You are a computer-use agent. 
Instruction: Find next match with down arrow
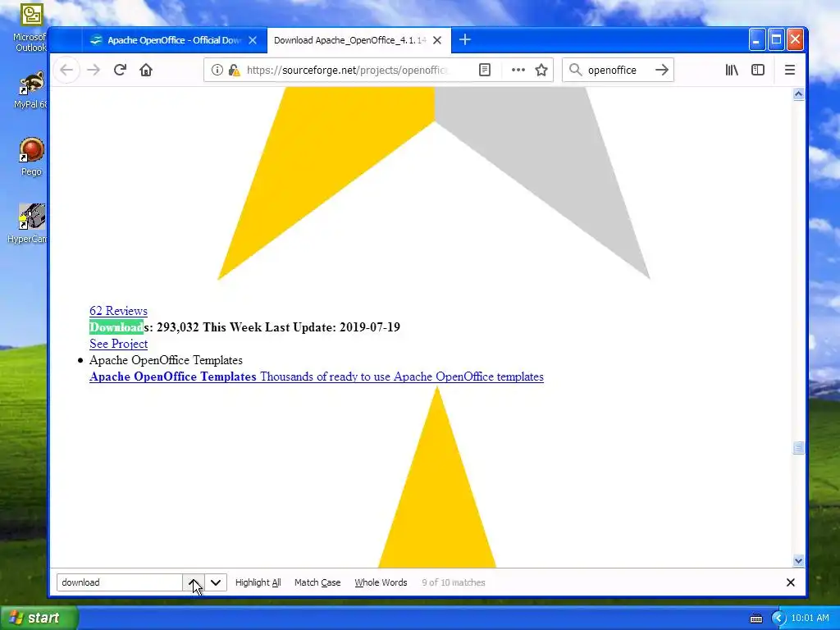[216, 582]
